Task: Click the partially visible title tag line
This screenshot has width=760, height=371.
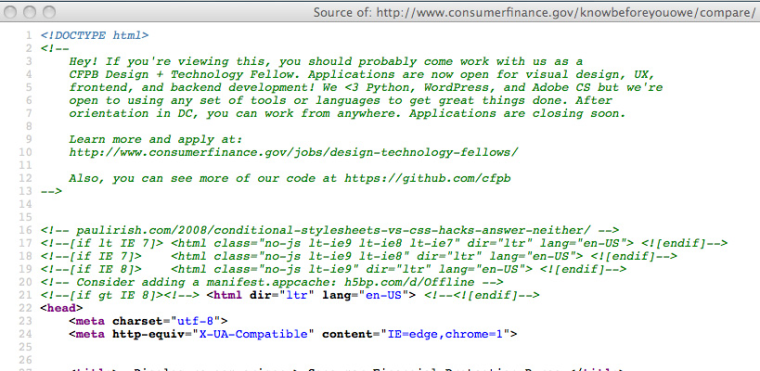Action: tap(347, 369)
